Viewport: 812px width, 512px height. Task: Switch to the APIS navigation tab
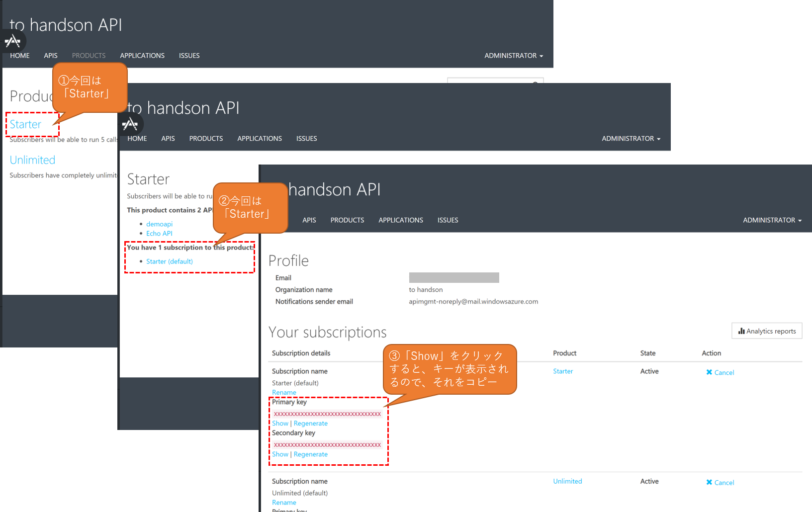[309, 220]
